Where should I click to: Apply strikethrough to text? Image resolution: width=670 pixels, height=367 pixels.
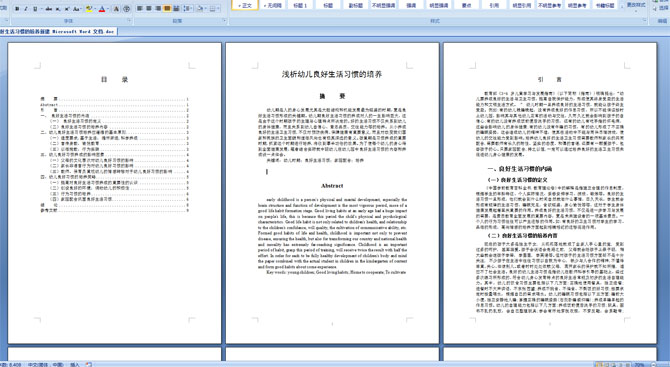(49, 9)
